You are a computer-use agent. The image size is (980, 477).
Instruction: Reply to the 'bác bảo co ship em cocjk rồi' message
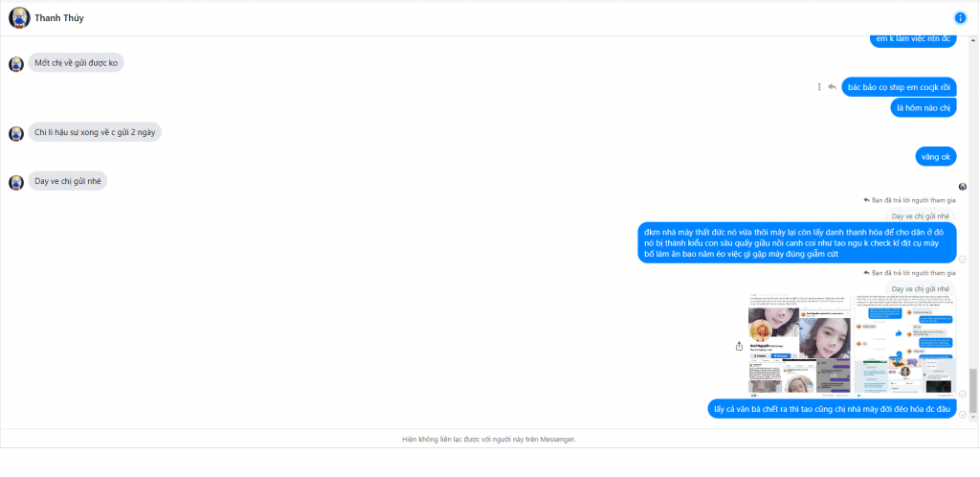coord(832,87)
